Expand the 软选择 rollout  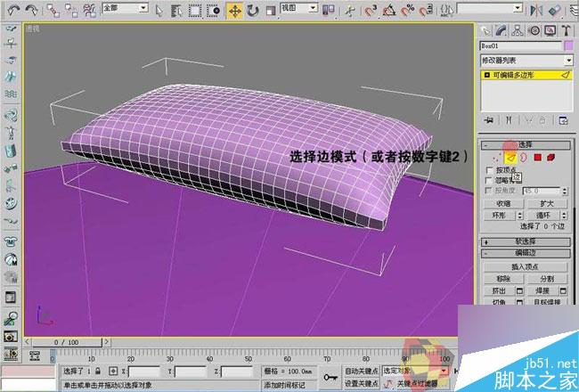pos(526,241)
